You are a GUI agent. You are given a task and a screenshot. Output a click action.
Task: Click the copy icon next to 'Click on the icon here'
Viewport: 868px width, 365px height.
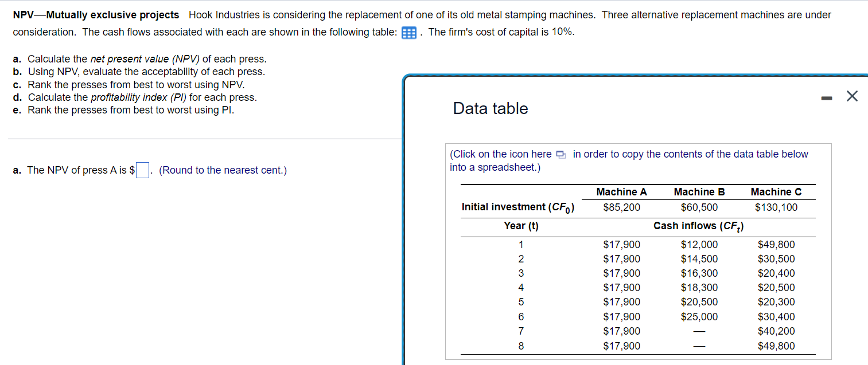click(x=560, y=154)
